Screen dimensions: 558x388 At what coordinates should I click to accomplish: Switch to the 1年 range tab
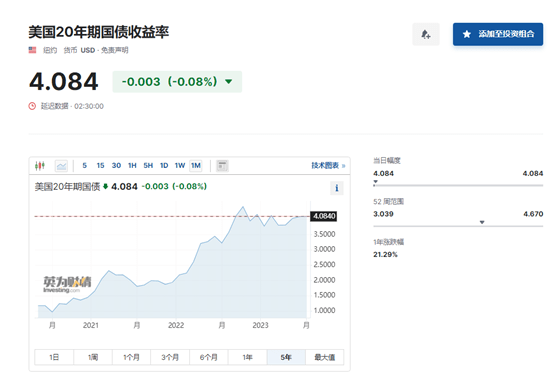pyautogui.click(x=248, y=357)
